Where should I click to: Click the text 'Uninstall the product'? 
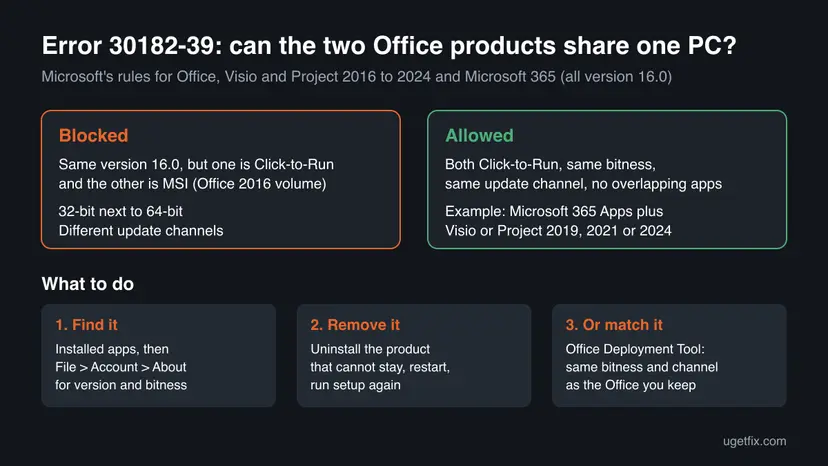[370, 349]
